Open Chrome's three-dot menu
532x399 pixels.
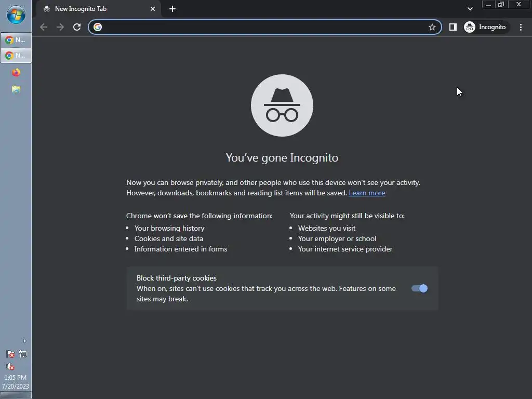[521, 27]
